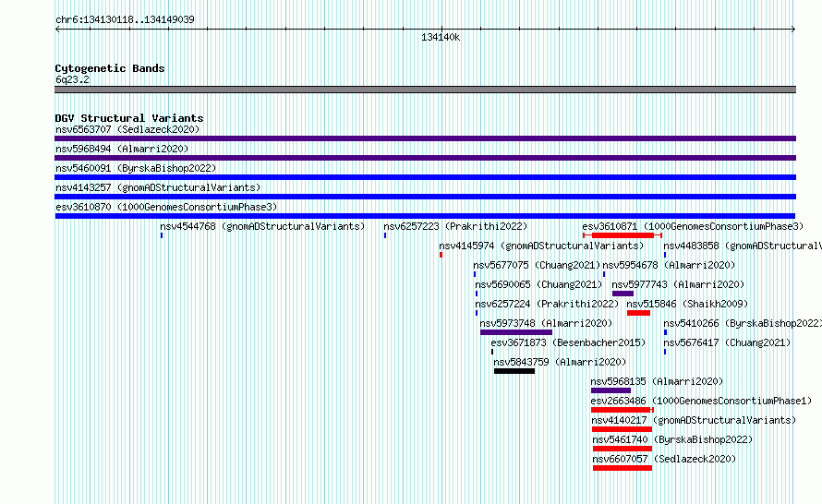This screenshot has height=504, width=822.
Task: Click the 6q23.2 band label
Action: [72, 79]
